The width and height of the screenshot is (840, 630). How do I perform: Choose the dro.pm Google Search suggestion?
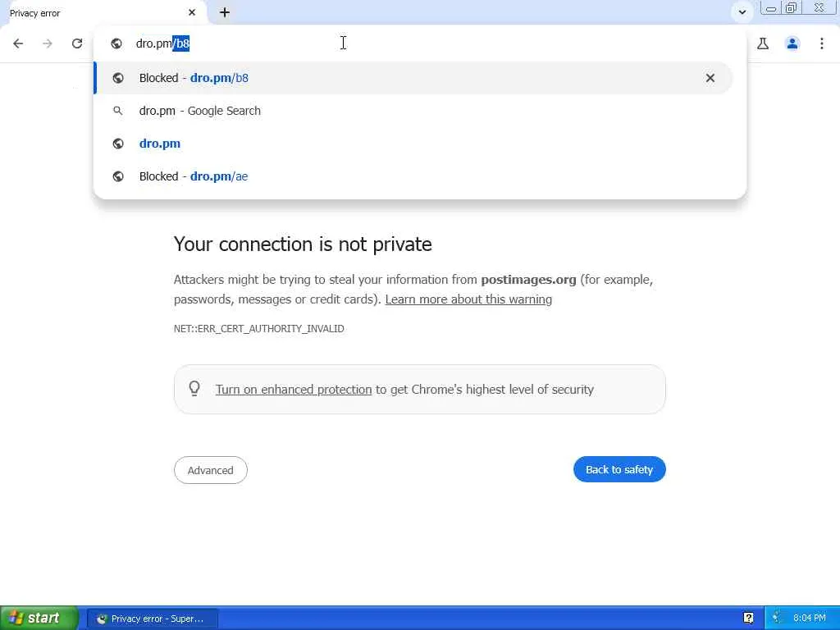click(200, 111)
